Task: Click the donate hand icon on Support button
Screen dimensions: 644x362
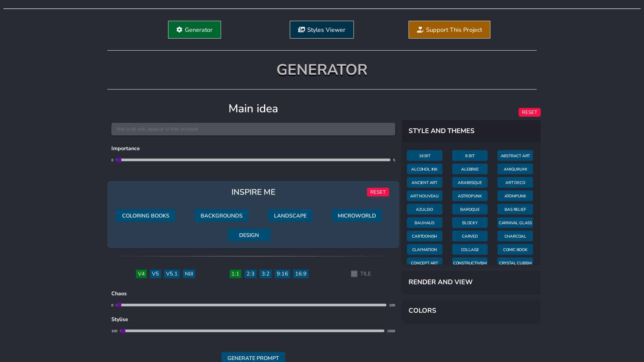Action: [420, 30]
